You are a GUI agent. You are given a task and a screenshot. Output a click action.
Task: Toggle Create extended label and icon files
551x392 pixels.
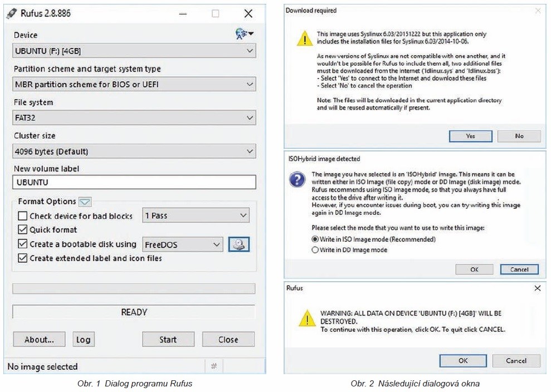click(x=22, y=258)
